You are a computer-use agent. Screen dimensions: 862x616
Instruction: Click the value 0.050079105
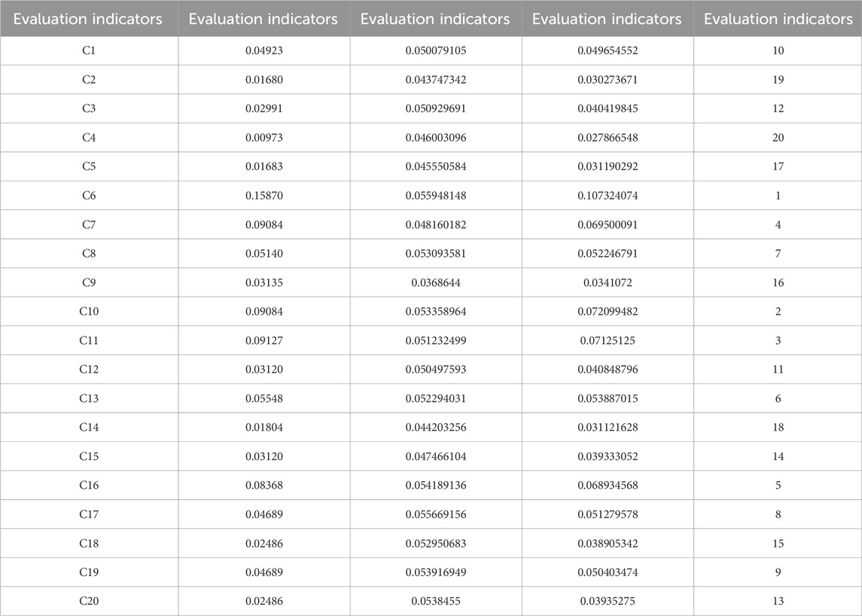point(435,50)
